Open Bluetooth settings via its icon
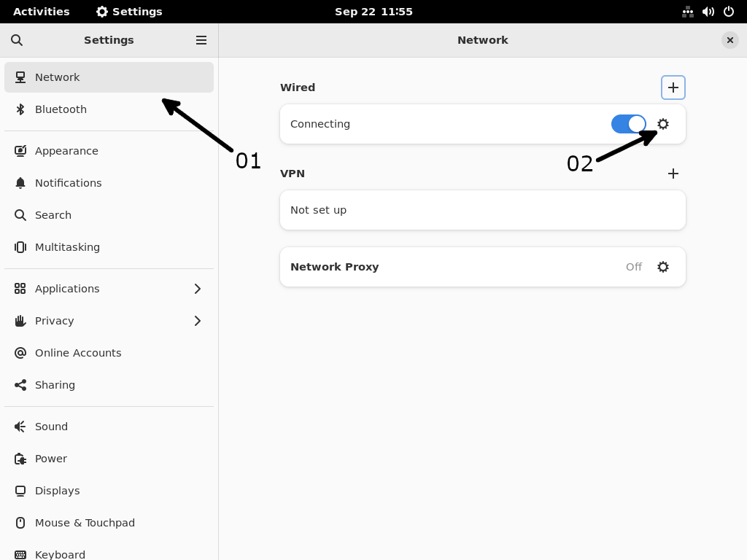747x560 pixels. click(x=20, y=109)
